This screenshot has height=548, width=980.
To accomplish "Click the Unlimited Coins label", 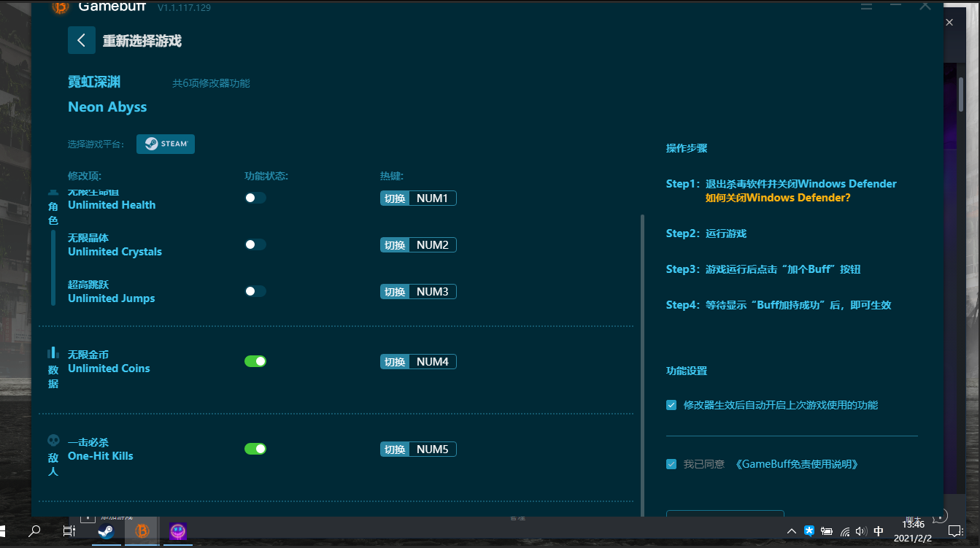I will (x=109, y=368).
